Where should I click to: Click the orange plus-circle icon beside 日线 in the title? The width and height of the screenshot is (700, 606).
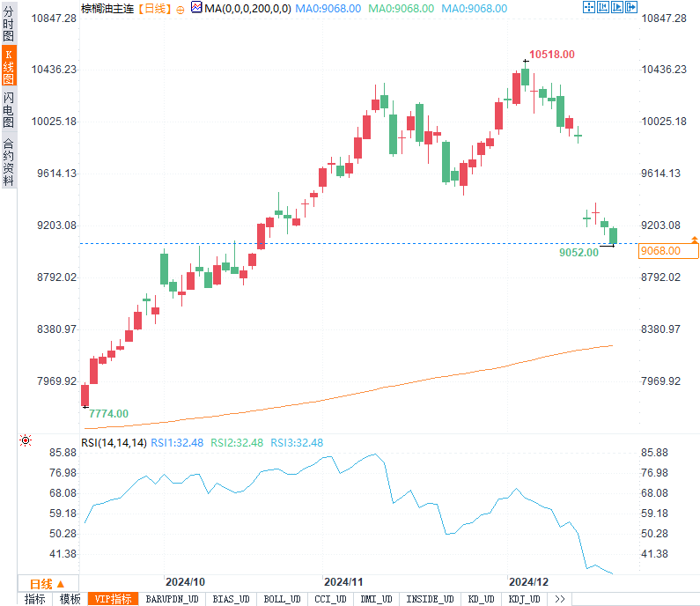(181, 9)
